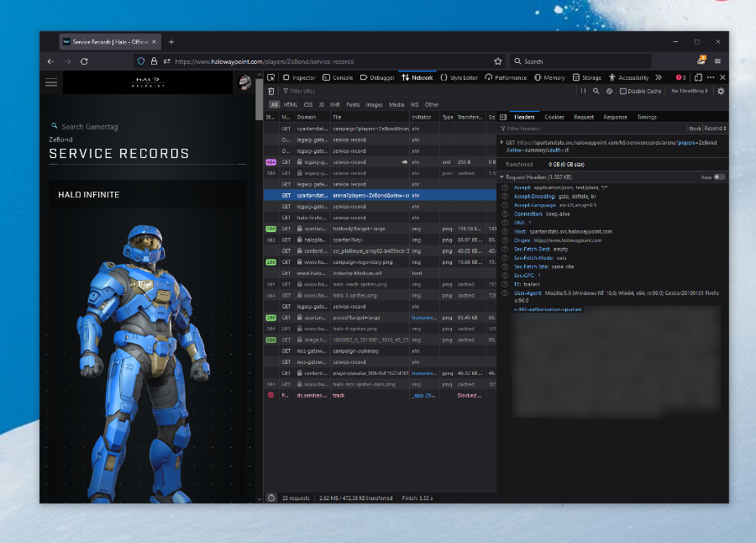756x543 pixels.
Task: Pause network recording
Action: [x=583, y=91]
